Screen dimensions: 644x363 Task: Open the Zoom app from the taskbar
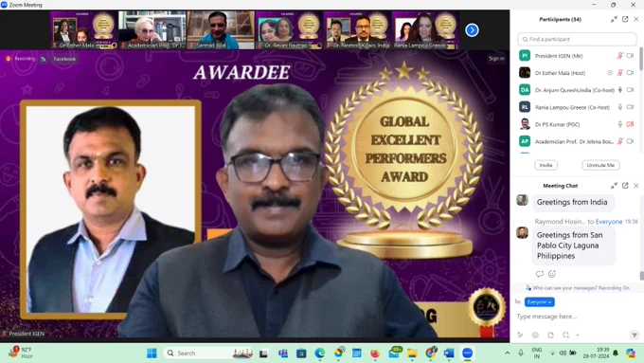coord(468,354)
